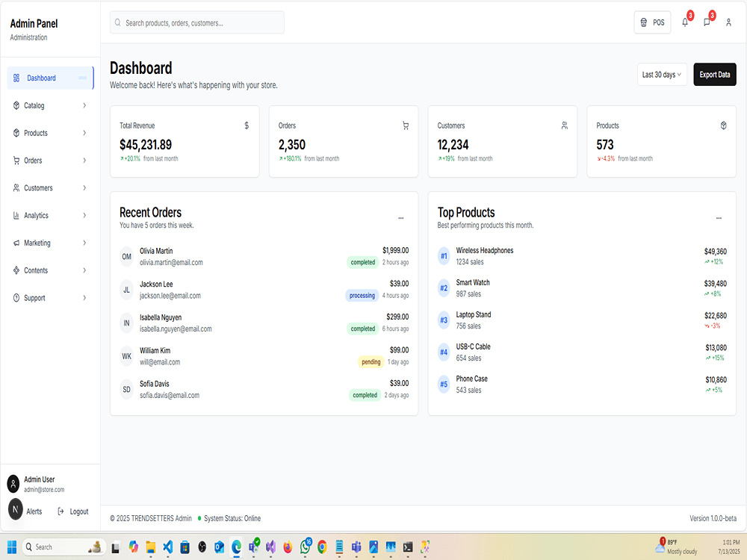Select Dashboard in the sidebar
The width and height of the screenshot is (747, 560).
tap(50, 78)
